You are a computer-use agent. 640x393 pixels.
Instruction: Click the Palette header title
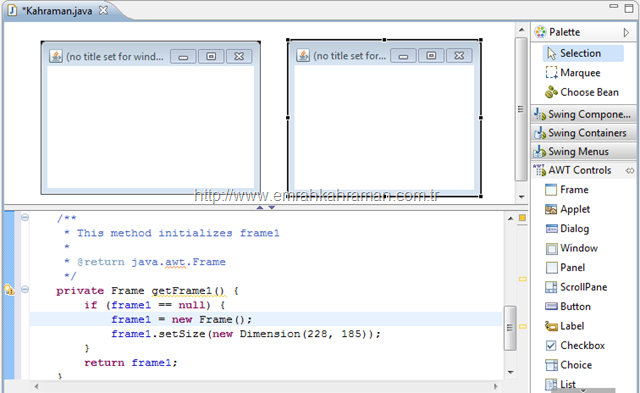coord(564,32)
